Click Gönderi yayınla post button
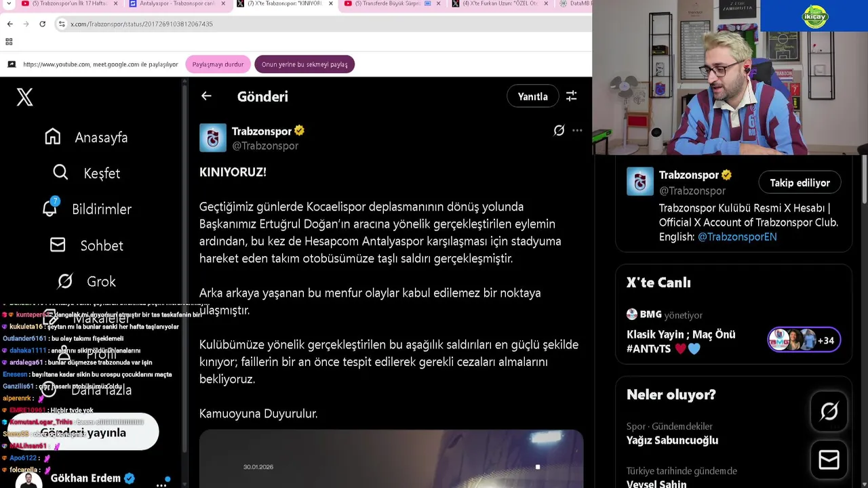Screen dimensions: 868x488 (x=83, y=432)
